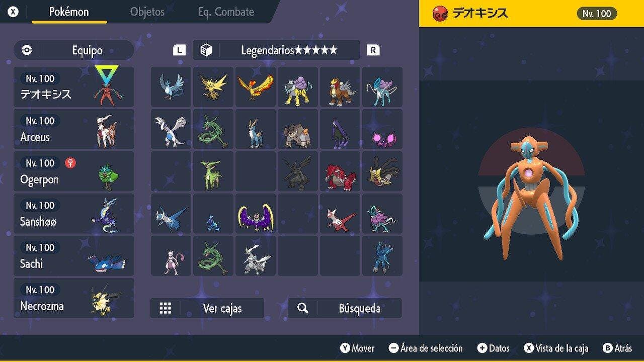Select the Zapdos sprite in the box
The image size is (644, 362).
coord(213,86)
